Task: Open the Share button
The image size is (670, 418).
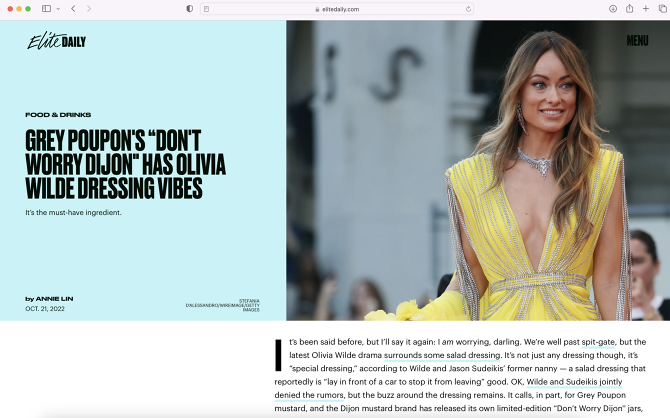Action: [x=629, y=9]
